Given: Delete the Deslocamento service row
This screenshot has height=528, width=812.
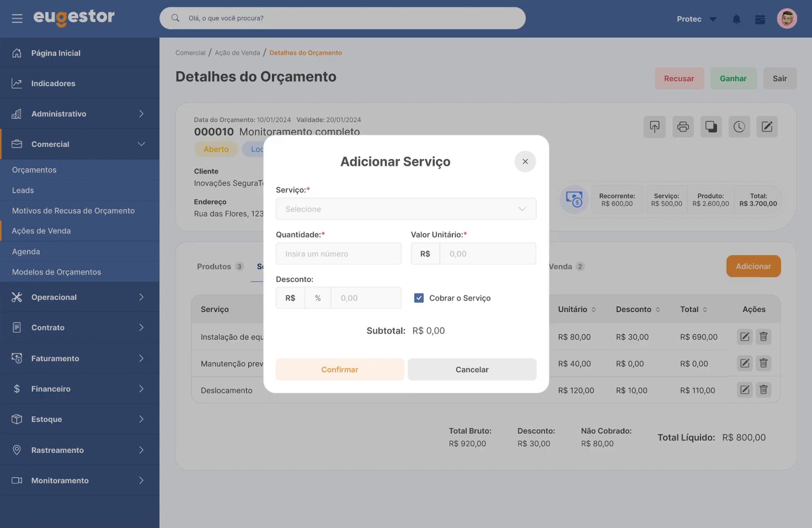Looking at the screenshot, I should 763,390.
